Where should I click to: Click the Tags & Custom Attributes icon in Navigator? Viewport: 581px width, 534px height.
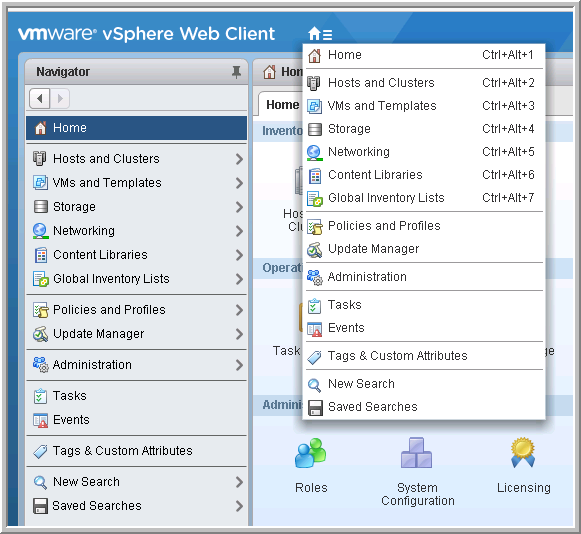[40, 451]
